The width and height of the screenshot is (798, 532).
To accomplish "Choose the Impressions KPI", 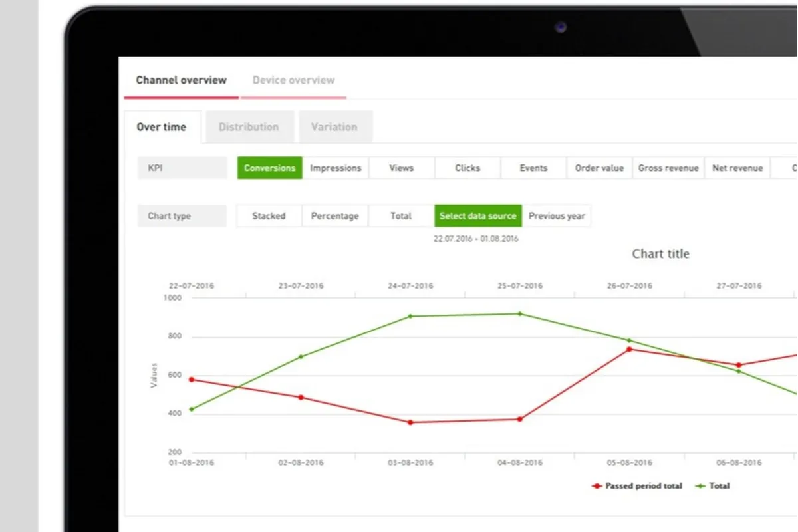I will [x=336, y=168].
